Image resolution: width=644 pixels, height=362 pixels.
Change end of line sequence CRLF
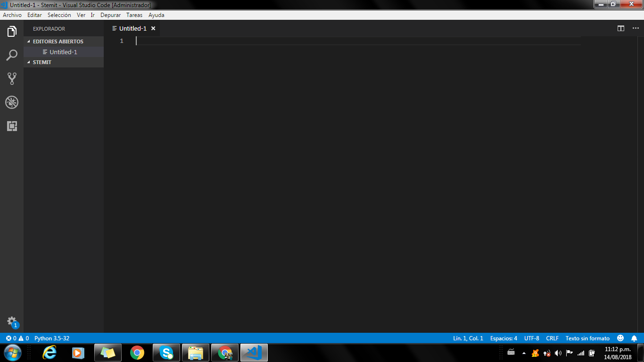tap(553, 338)
